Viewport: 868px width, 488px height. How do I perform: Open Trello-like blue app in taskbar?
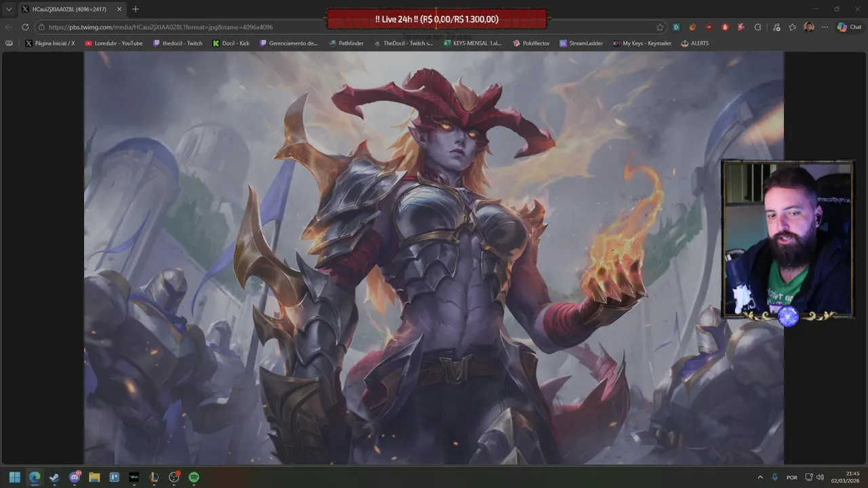point(114,477)
